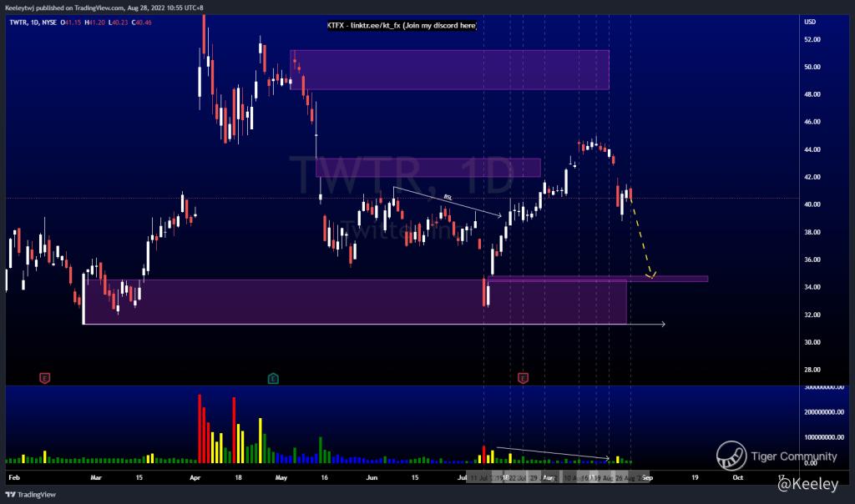The height and width of the screenshot is (504, 855).
Task: Click the red earnings E marker near February
Action: point(45,378)
